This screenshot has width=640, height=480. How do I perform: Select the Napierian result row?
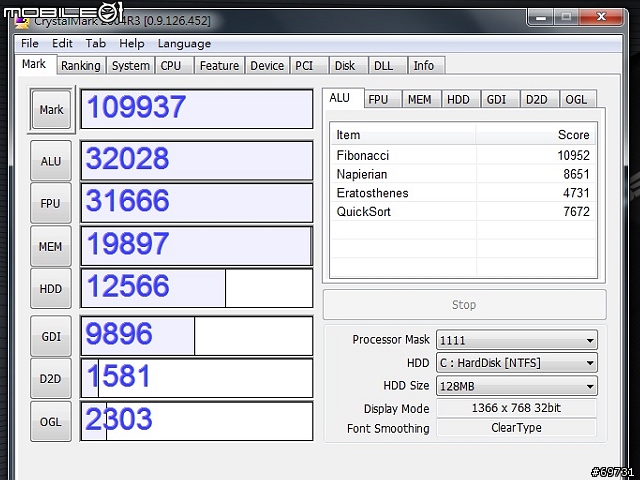click(463, 174)
